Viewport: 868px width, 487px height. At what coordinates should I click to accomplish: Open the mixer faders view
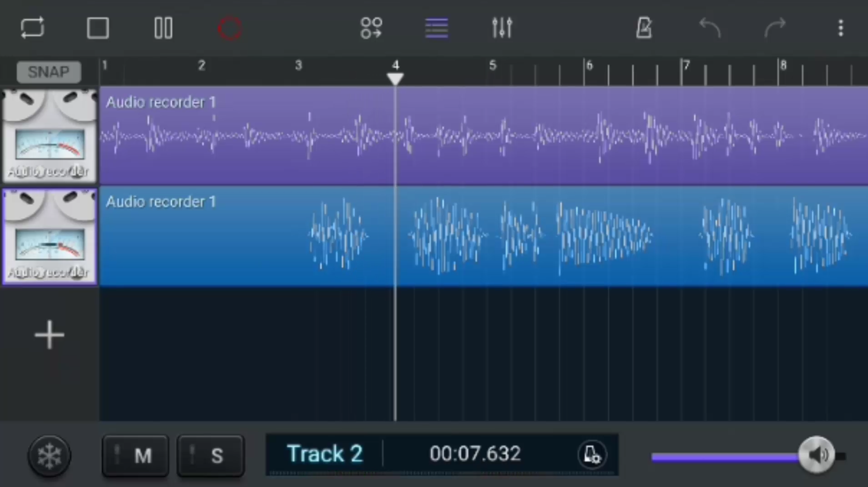[502, 28]
